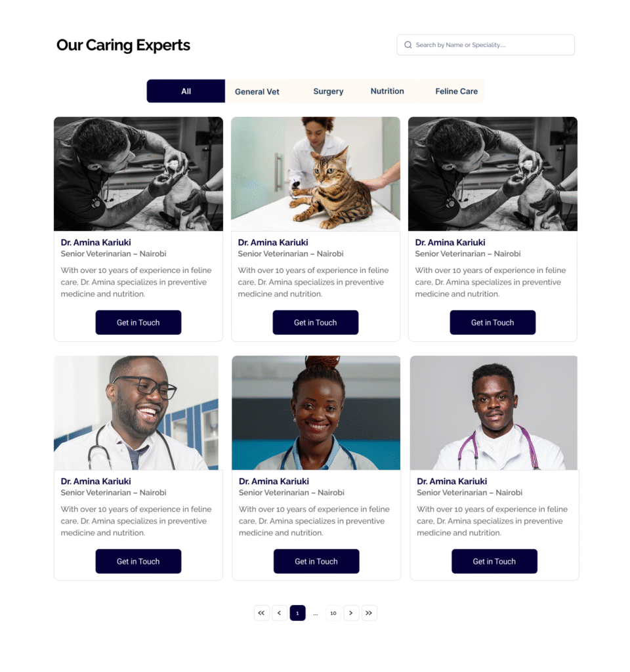Image resolution: width=630 pixels, height=672 pixels.
Task: Filter experts by Nutrition tab
Action: (387, 91)
